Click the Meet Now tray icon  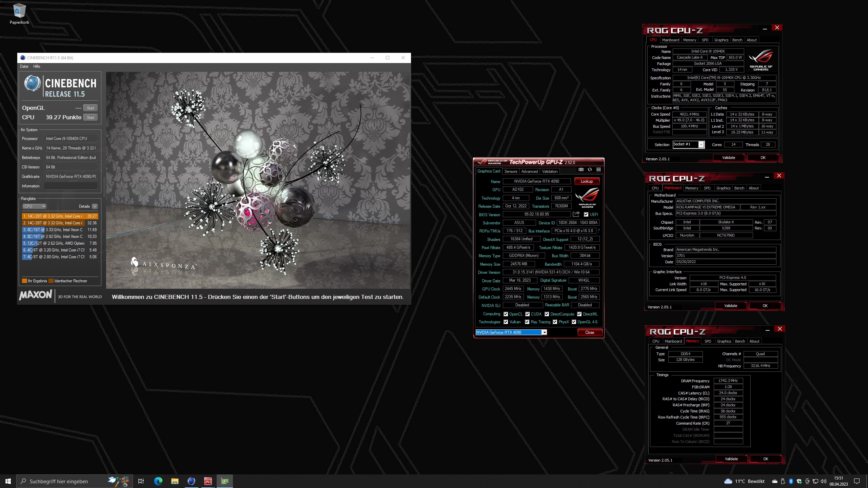(807, 481)
